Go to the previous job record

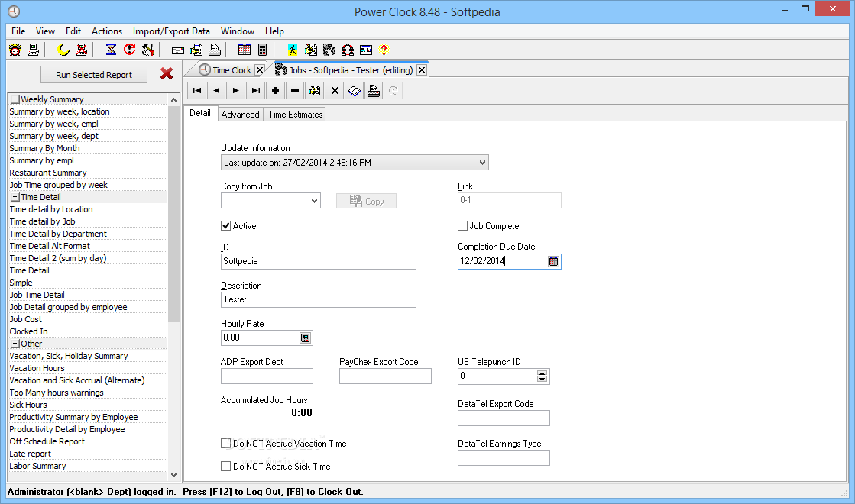(216, 90)
